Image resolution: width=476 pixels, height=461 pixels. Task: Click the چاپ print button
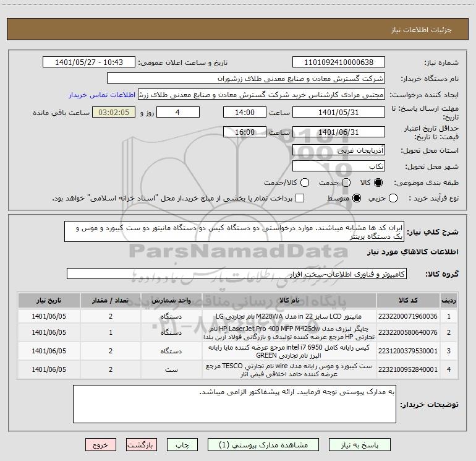pos(182,445)
